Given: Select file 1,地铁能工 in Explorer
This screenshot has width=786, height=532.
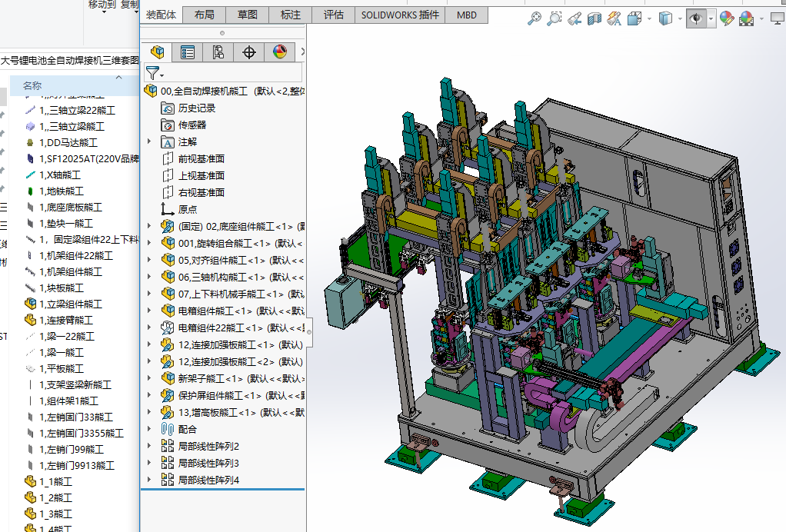Looking at the screenshot, I should coord(55,191).
